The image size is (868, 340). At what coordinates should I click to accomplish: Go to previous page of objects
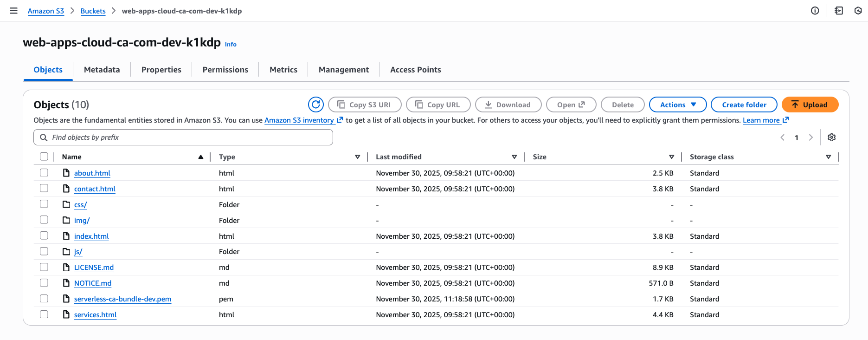783,137
